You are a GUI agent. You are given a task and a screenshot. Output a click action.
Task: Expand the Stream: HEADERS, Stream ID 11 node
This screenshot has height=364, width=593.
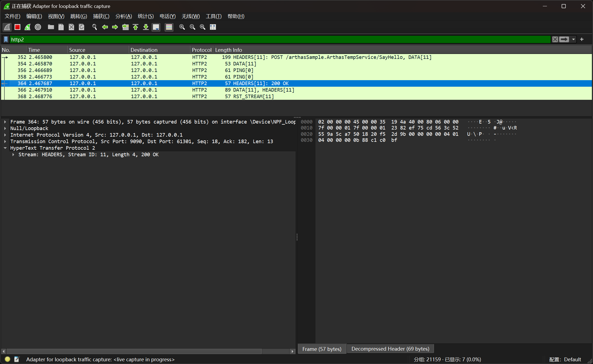[13, 155]
